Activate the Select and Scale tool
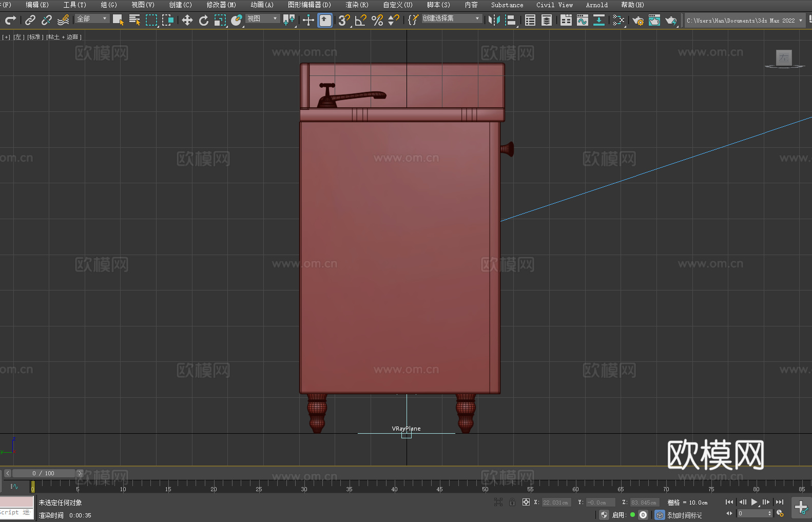This screenshot has width=812, height=522. (220, 20)
